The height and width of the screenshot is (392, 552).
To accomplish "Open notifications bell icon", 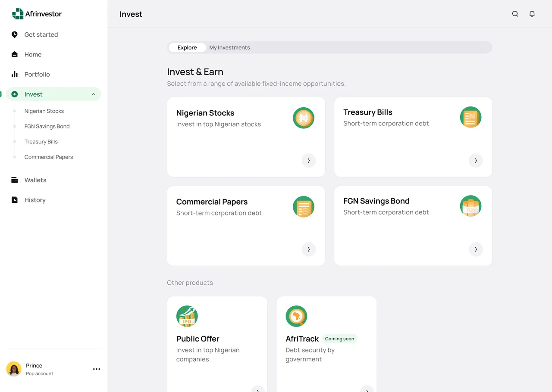I will (x=532, y=14).
